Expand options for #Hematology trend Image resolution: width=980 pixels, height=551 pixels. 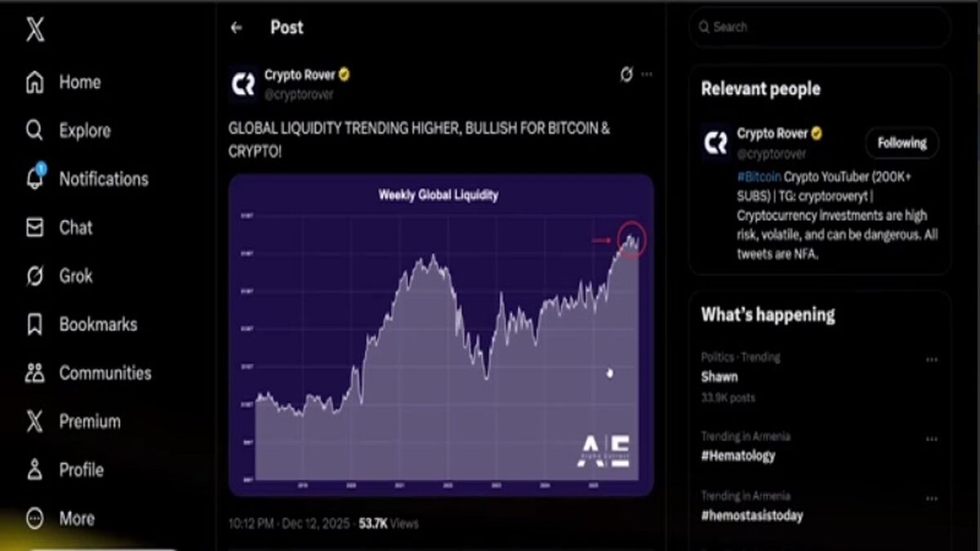pyautogui.click(x=932, y=438)
